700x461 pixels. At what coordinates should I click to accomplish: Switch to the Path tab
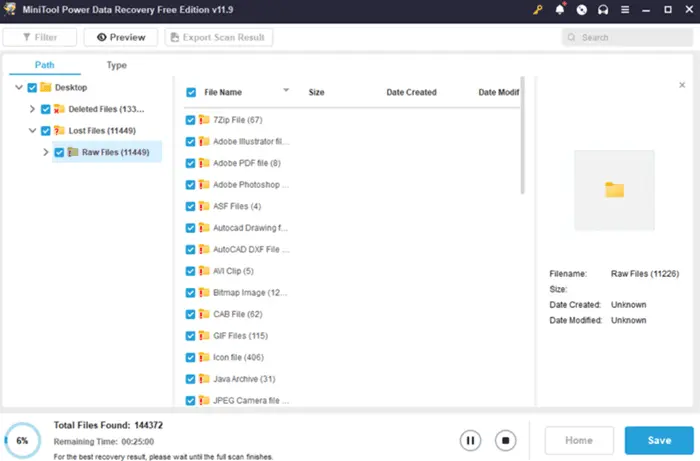(x=45, y=65)
